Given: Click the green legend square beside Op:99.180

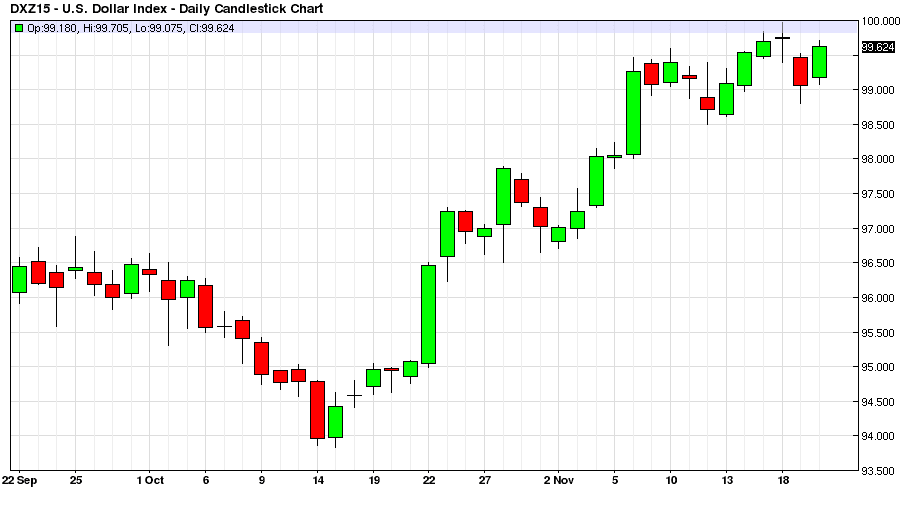Looking at the screenshot, I should pos(19,28).
